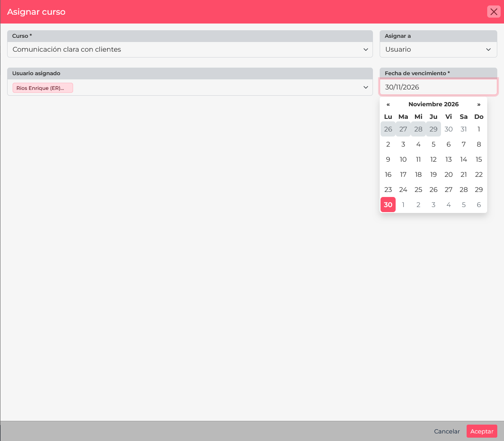Pick November 25 in the calendar
504x441 pixels.
pyautogui.click(x=418, y=190)
